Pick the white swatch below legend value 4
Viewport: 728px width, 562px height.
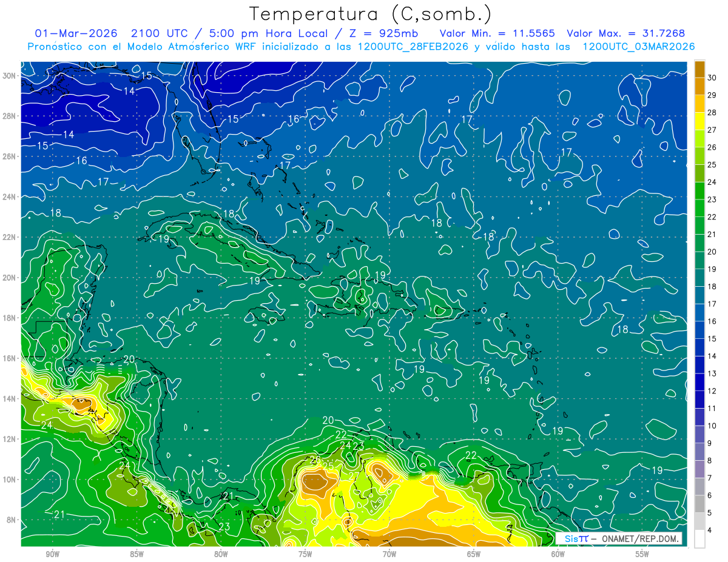point(699,539)
